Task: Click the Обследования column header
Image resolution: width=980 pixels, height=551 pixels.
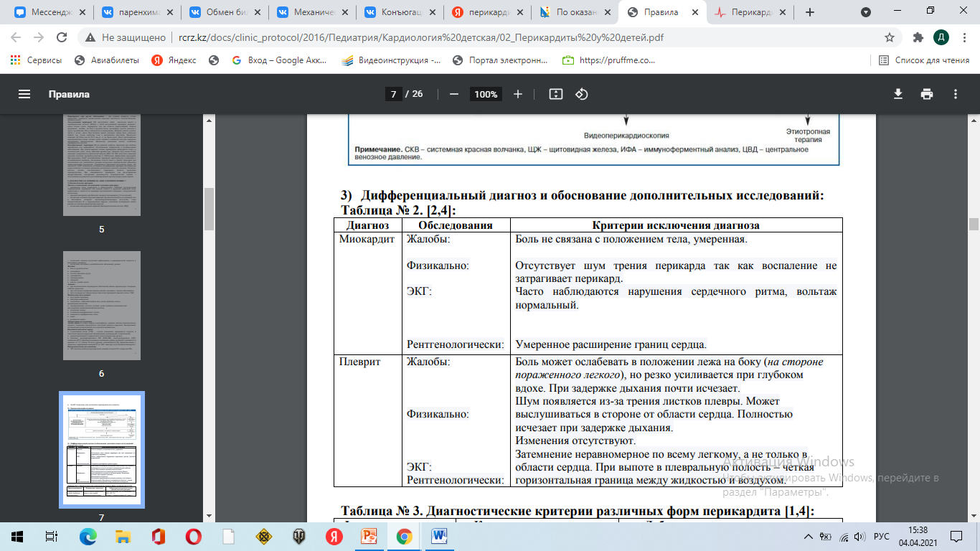Action: 456,225
